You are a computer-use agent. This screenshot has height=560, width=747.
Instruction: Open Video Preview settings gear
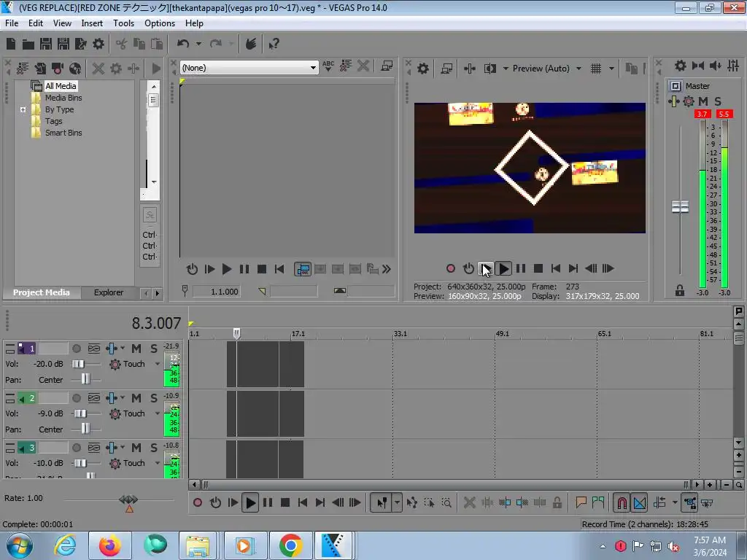point(423,69)
